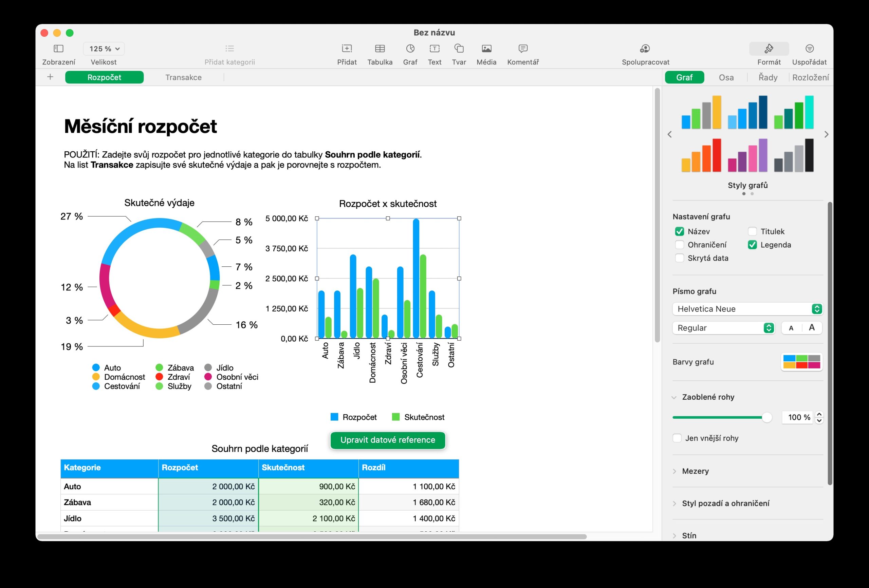Click Upravit datové reference button

pyautogui.click(x=387, y=440)
